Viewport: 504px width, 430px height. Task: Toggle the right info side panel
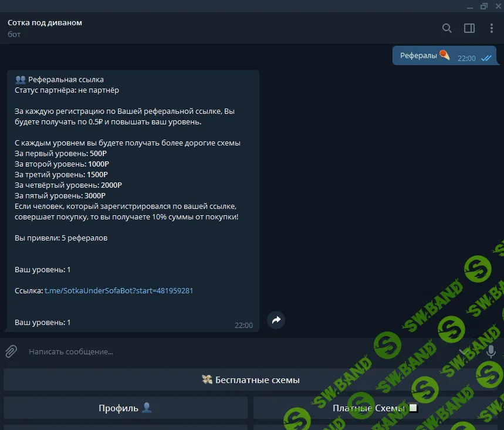coord(469,28)
